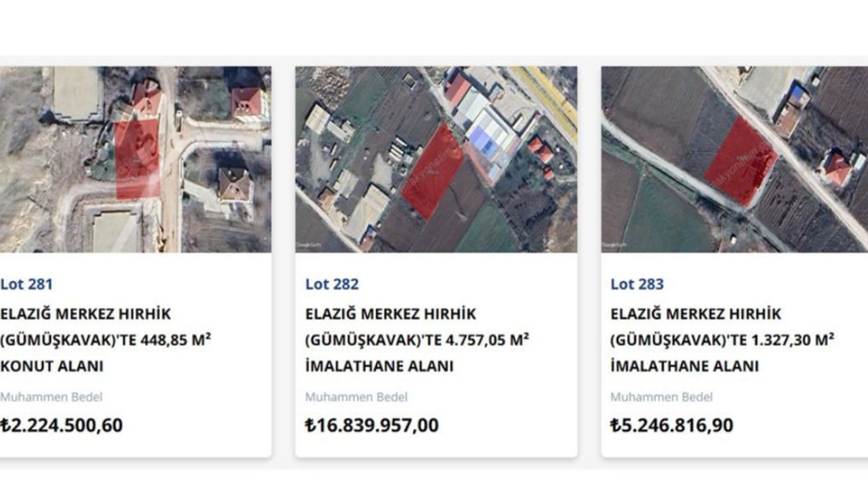
Task: Click the ₺16.839.957,00 price
Action: (372, 426)
